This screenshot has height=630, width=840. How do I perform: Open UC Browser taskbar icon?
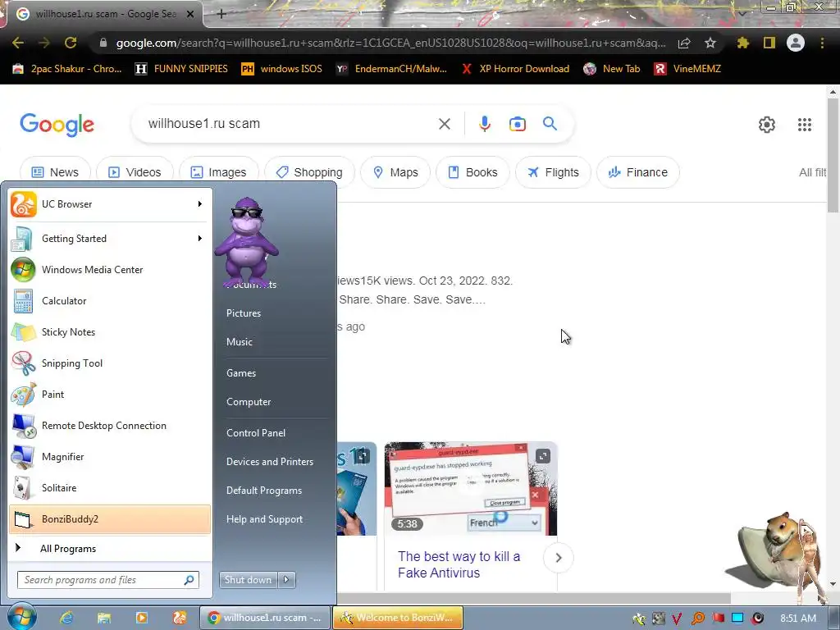coord(180,618)
